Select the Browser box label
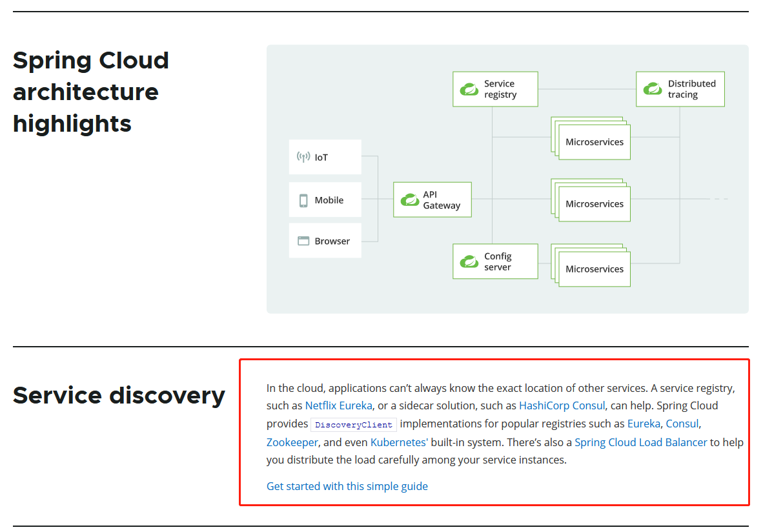The image size is (763, 532). click(x=332, y=241)
